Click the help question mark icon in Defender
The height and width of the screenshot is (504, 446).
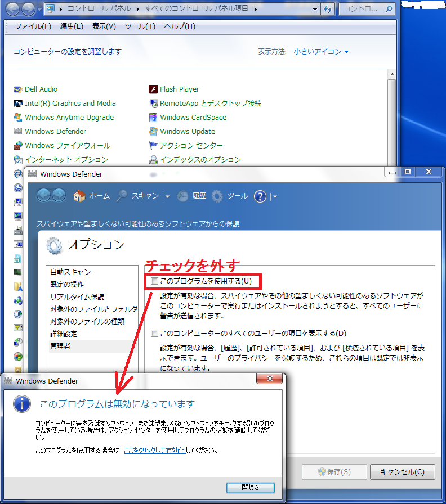pos(260,196)
